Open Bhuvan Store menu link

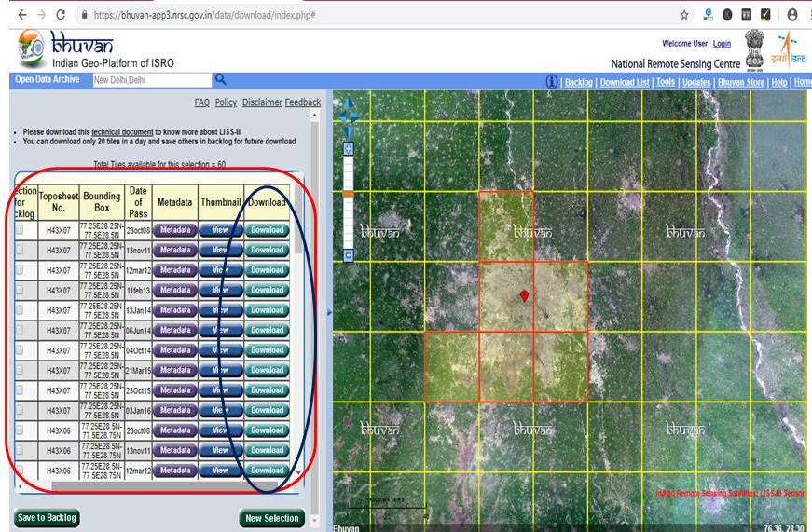tap(741, 82)
